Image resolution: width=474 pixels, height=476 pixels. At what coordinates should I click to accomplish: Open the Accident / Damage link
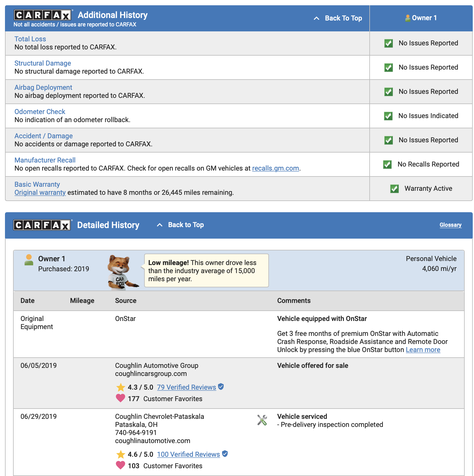pos(43,136)
